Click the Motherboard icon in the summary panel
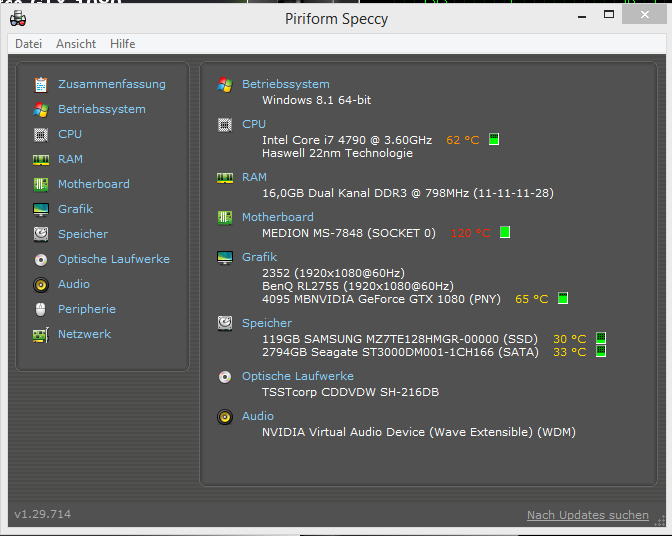Screen dimensions: 672x536 coord(225,218)
